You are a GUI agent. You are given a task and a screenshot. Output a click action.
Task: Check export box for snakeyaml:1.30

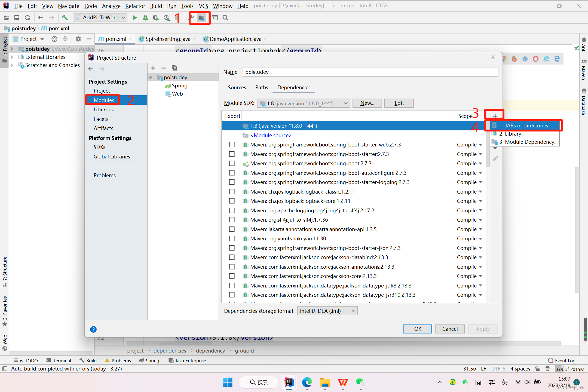[x=232, y=238]
